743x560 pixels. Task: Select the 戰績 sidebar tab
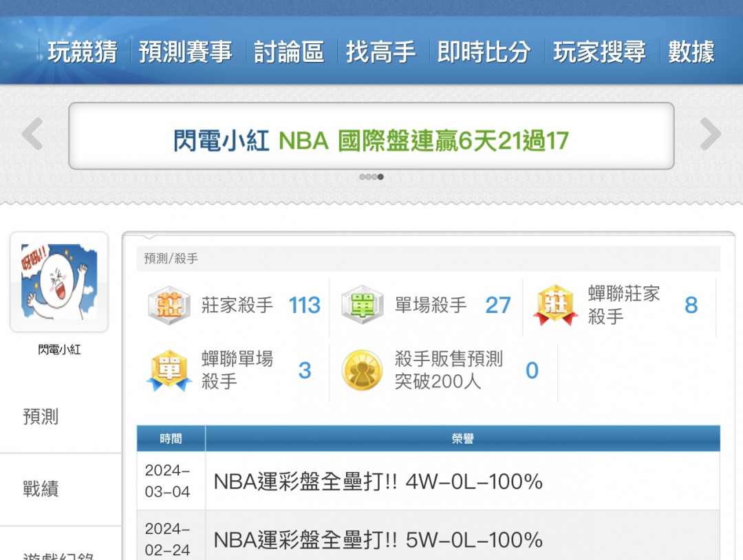[x=41, y=488]
